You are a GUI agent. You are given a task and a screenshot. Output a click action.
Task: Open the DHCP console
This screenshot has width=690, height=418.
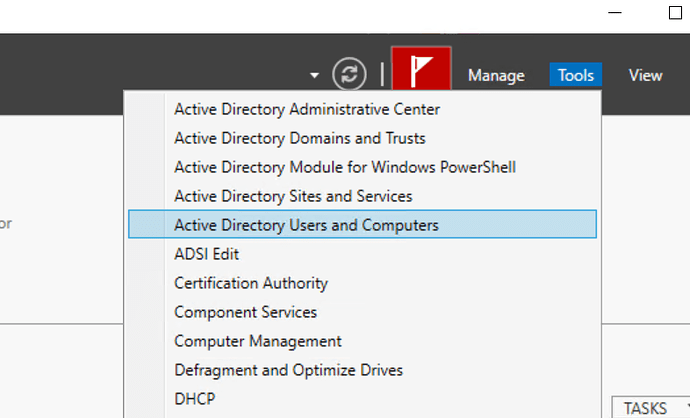(194, 399)
